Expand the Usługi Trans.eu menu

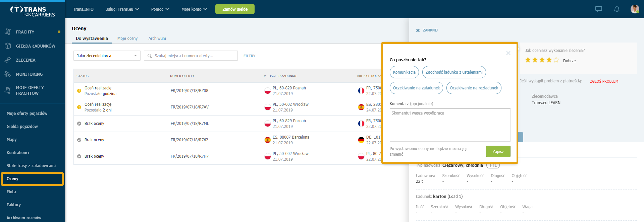pyautogui.click(x=122, y=9)
